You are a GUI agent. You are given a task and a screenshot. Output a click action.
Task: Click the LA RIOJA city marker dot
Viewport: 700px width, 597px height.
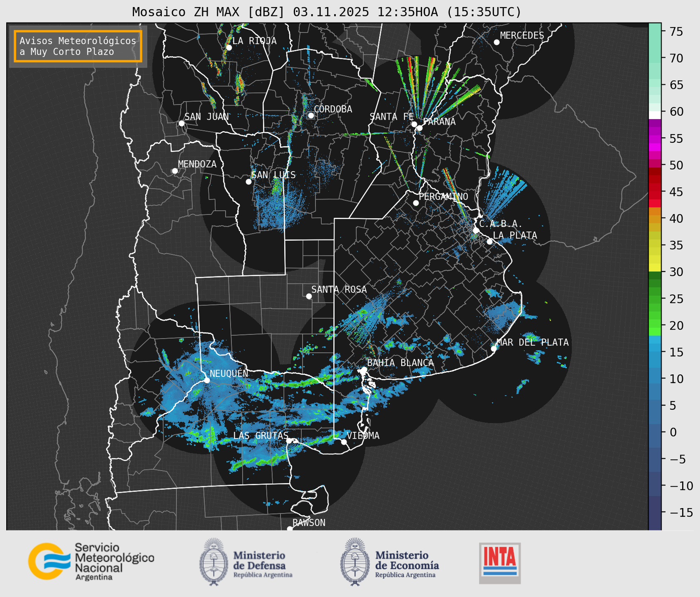(x=229, y=47)
